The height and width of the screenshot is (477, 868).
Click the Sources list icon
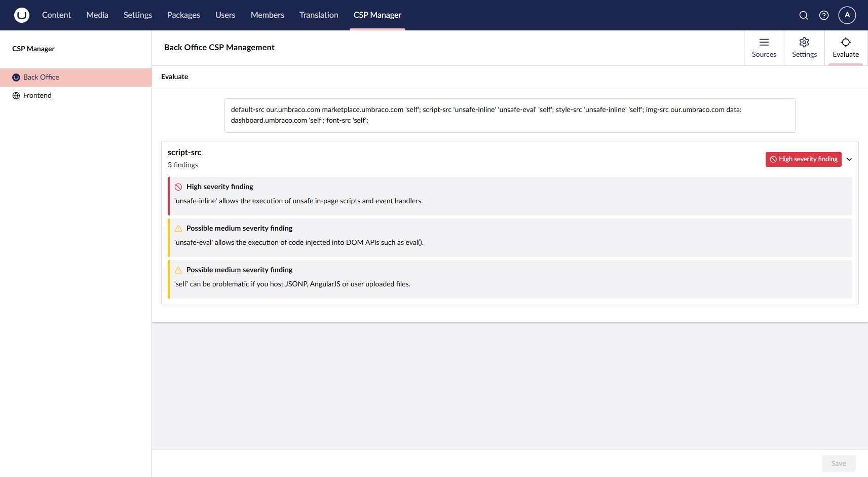click(764, 42)
